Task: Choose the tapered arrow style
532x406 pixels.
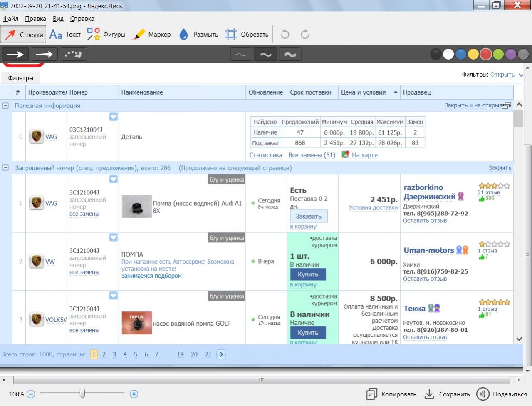Action: (44, 54)
